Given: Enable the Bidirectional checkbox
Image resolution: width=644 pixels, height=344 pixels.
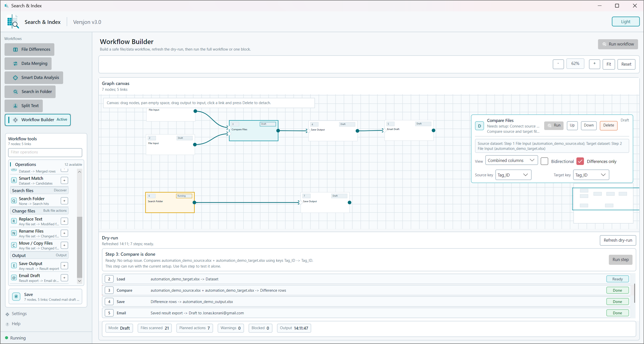Looking at the screenshot, I should [544, 161].
